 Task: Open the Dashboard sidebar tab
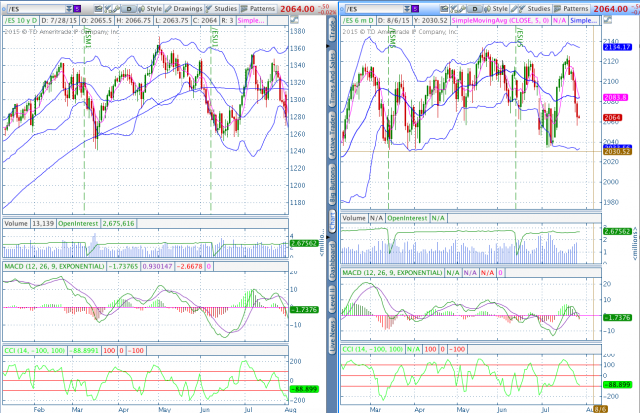[332, 260]
